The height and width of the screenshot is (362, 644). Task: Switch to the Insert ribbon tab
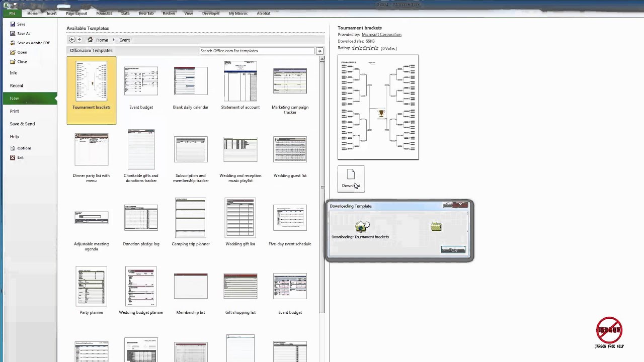coord(51,14)
